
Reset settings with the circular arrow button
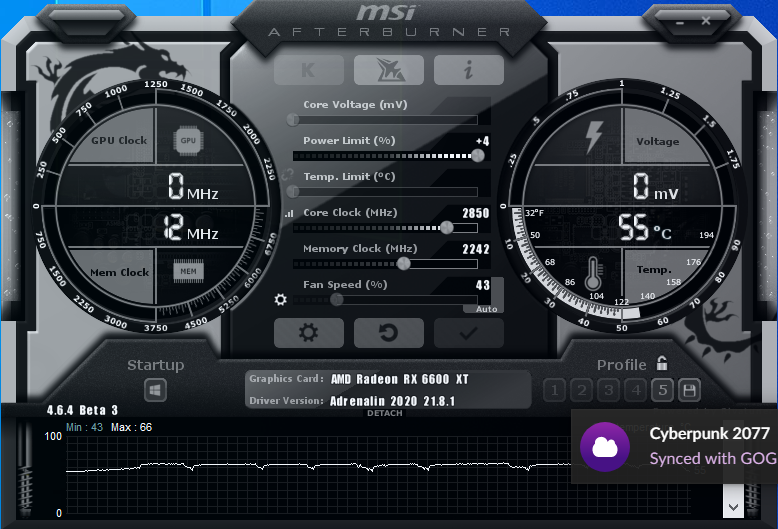[x=389, y=332]
